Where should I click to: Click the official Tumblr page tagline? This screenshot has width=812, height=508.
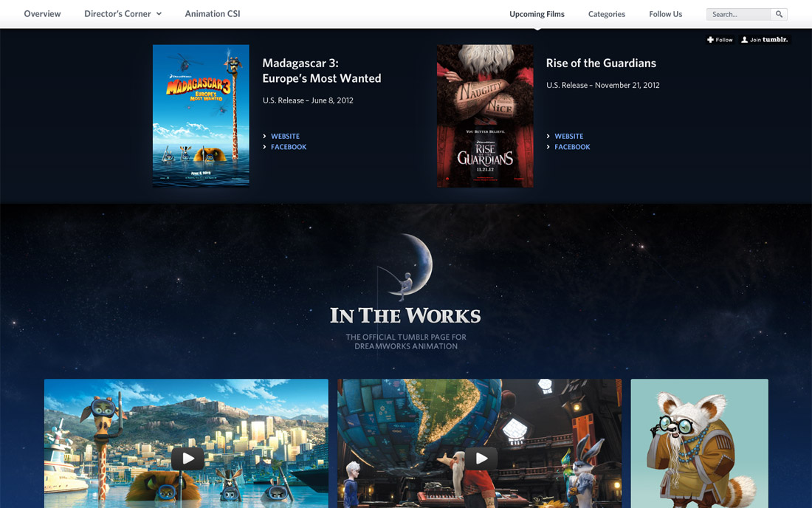tap(406, 342)
